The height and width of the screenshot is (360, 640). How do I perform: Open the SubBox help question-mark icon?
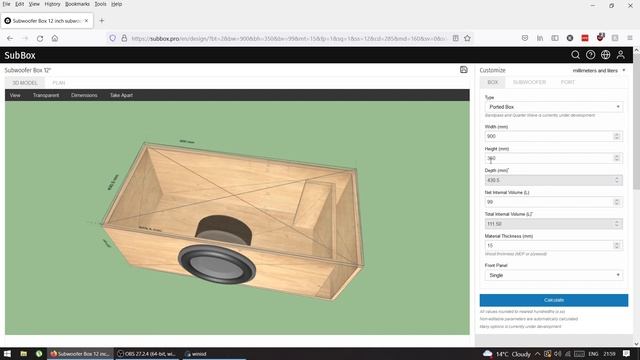590,55
